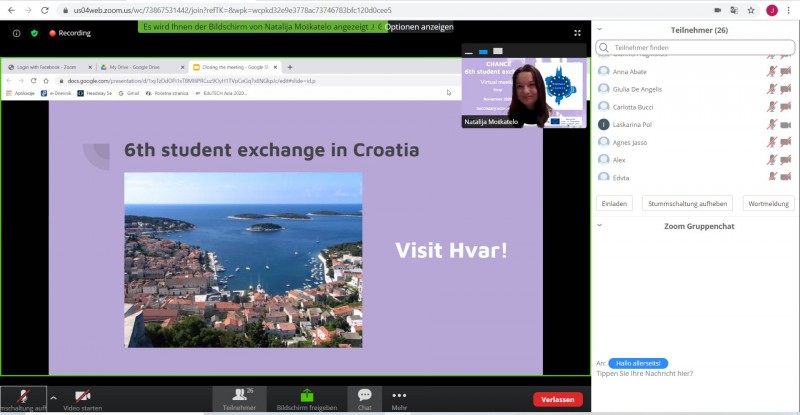Switch thumbnail to large view icon
The width and height of the screenshot is (800, 415).
[x=498, y=51]
